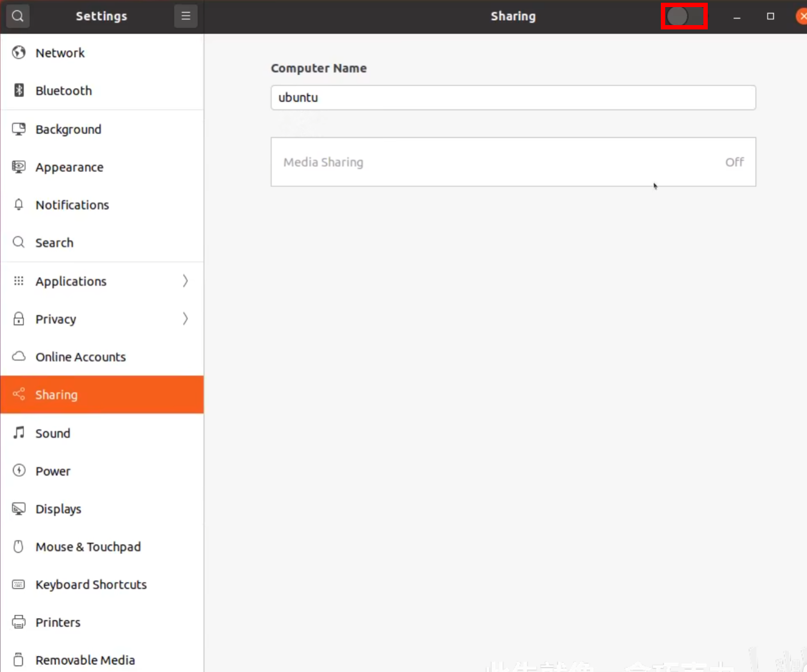Select Search in the sidebar
Image resolution: width=807 pixels, height=672 pixels.
(x=102, y=242)
